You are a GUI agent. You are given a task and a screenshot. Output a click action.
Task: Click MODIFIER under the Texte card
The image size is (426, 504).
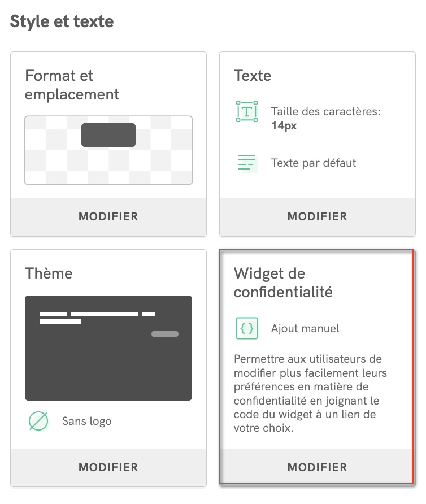(318, 216)
